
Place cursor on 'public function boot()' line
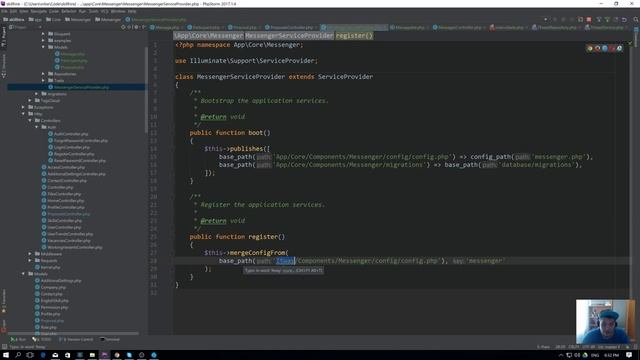(229, 133)
